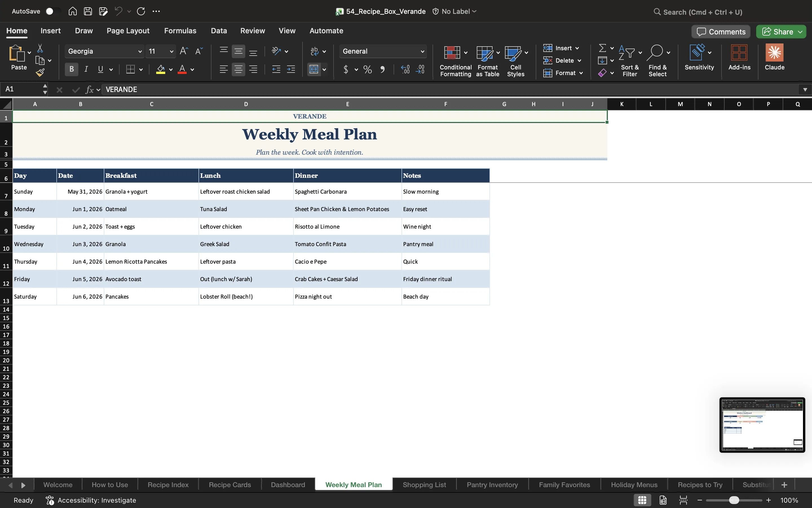Click the Save icon in title bar
Screen dimensions: 812x508
click(88, 11)
